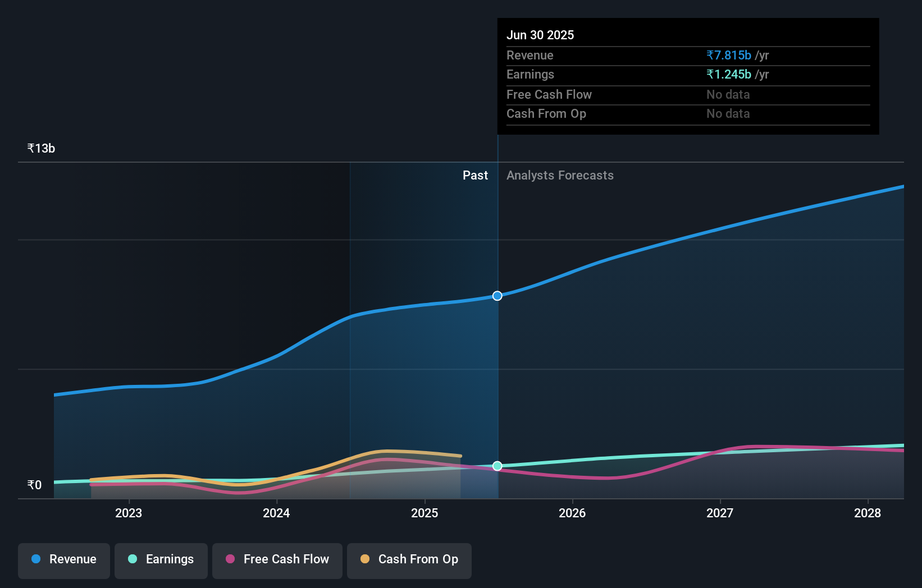
Task: Select the Earnings marker on the divider line
Action: 497,465
